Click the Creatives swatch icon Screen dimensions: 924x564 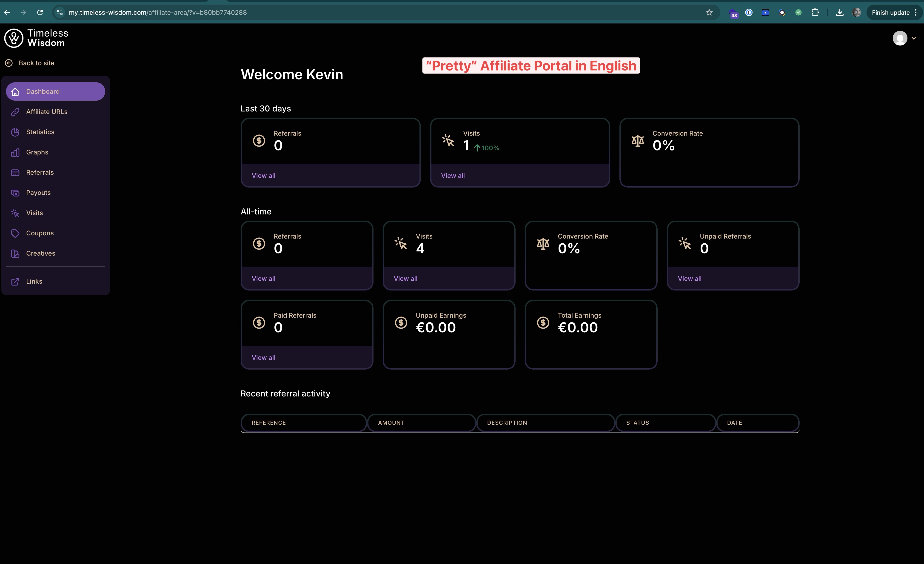pyautogui.click(x=15, y=254)
